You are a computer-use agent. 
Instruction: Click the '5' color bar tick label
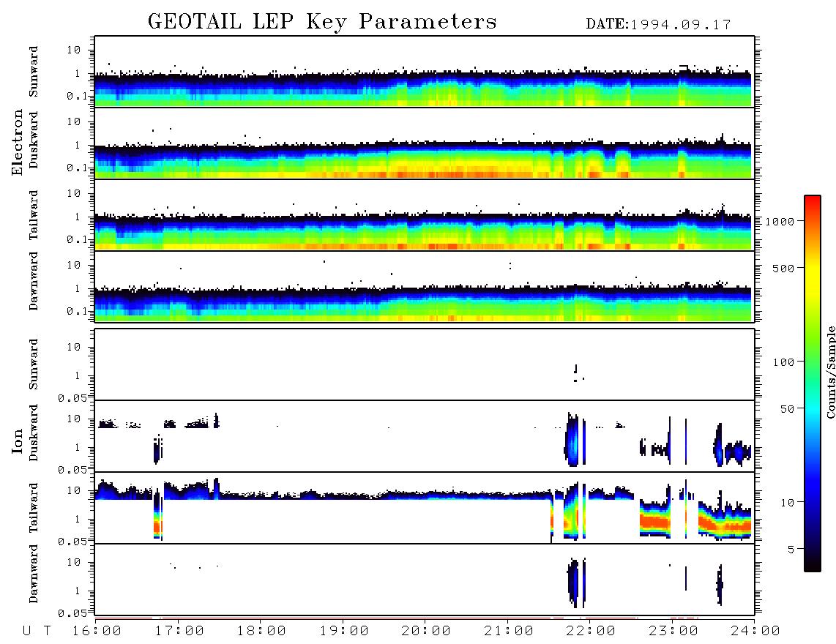(x=791, y=549)
